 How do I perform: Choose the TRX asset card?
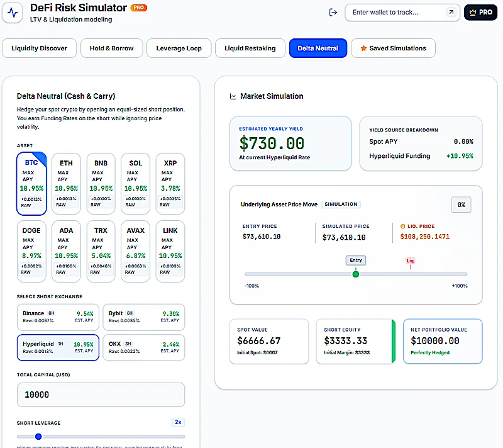point(101,251)
